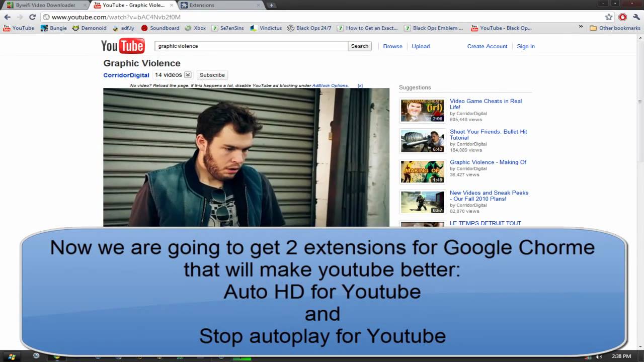Click the YouTube logo to go home

[x=123, y=46]
